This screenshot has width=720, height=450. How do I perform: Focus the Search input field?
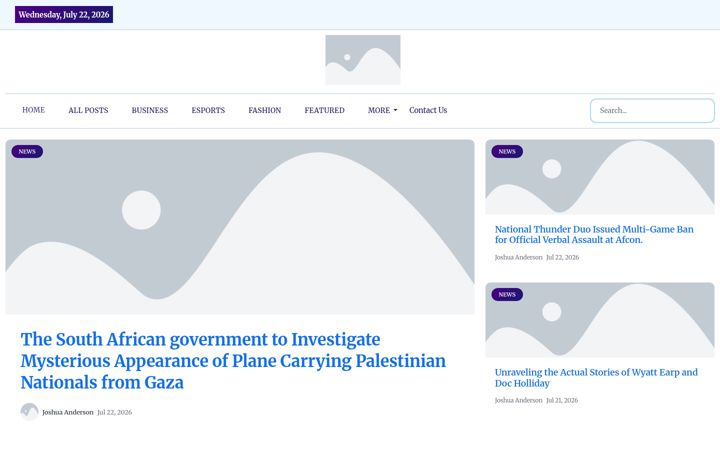point(652,111)
